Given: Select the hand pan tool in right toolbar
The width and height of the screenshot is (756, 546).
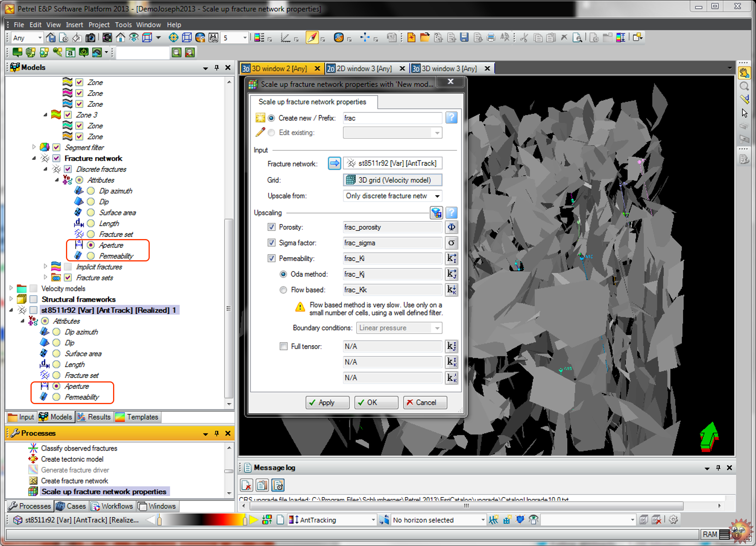Looking at the screenshot, I should click(x=744, y=73).
